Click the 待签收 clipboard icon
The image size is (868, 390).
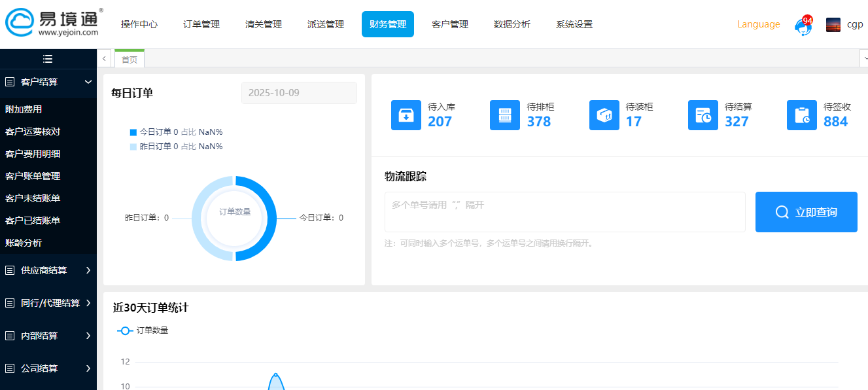[x=801, y=115]
